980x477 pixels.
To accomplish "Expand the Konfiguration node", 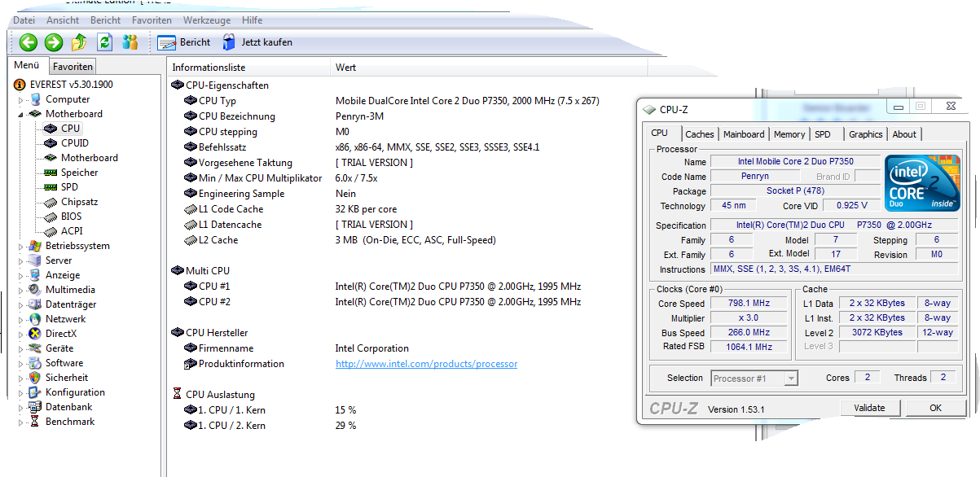I will tap(22, 392).
